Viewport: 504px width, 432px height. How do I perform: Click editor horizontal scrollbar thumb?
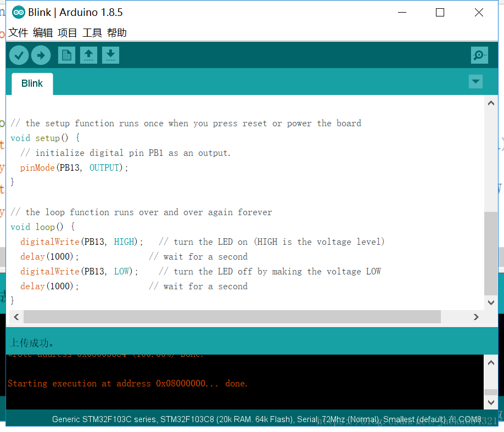coord(232,317)
